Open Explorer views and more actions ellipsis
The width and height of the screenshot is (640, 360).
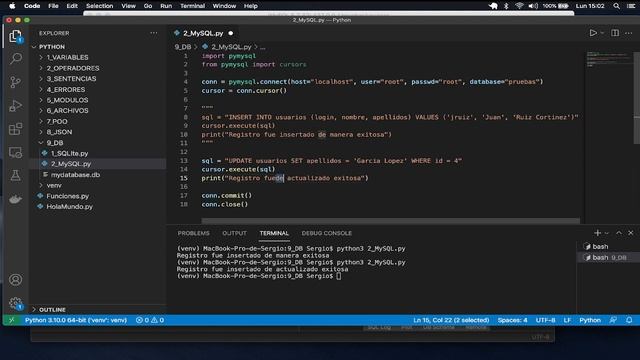coord(153,33)
